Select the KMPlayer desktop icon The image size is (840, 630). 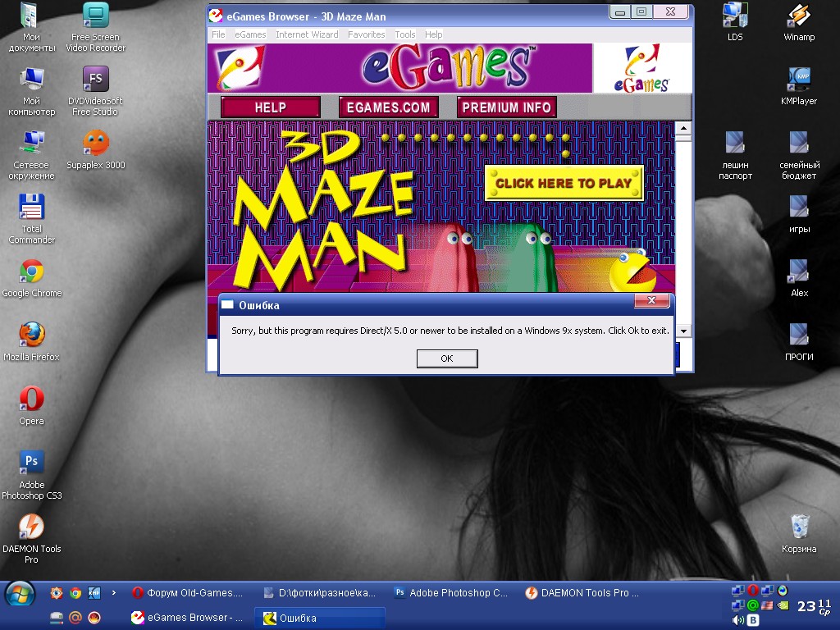(x=799, y=86)
